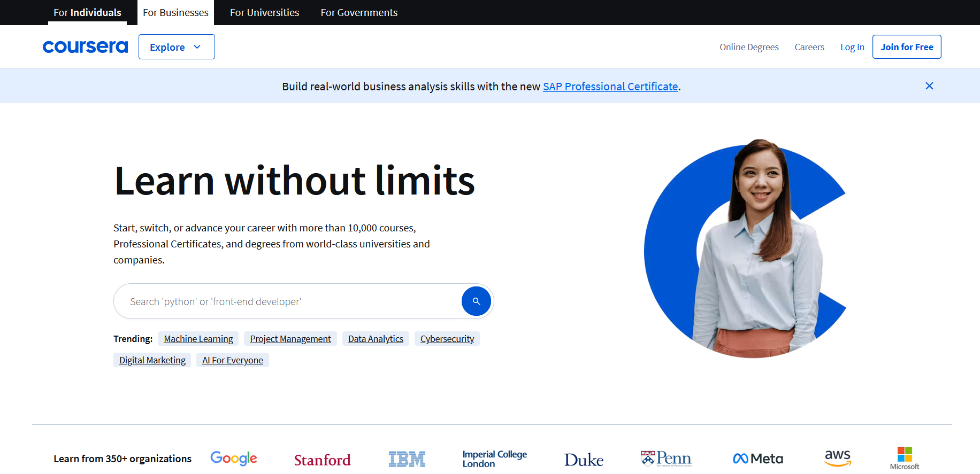Image resolution: width=980 pixels, height=474 pixels.
Task: Click the AWS logo
Action: click(838, 458)
